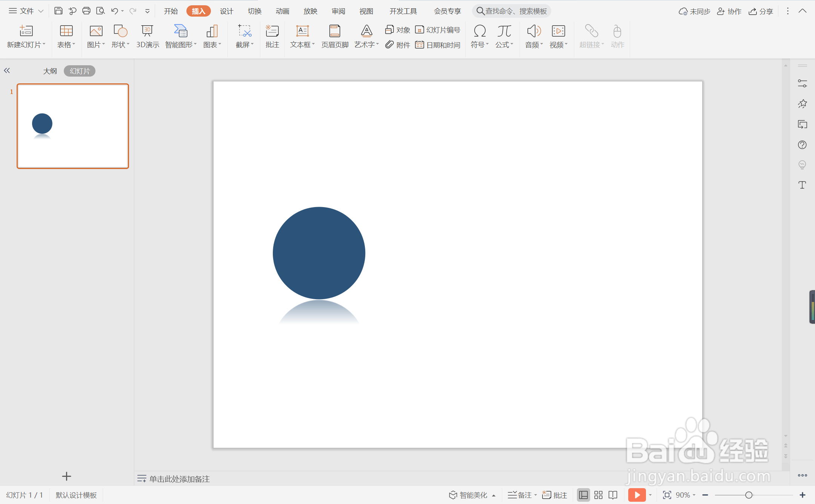Viewport: 815px width, 504px height.
Task: Click the lightbulb icon in right sidebar
Action: [802, 165]
